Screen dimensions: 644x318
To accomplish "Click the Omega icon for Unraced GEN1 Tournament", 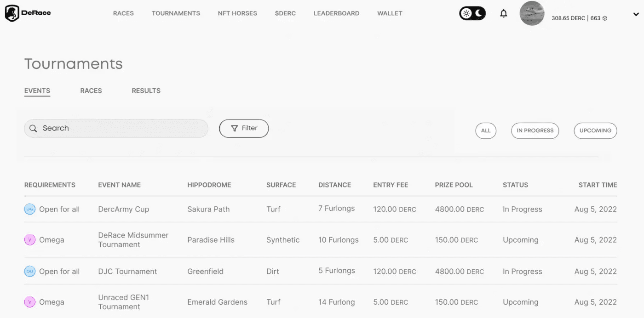I will pyautogui.click(x=30, y=302).
